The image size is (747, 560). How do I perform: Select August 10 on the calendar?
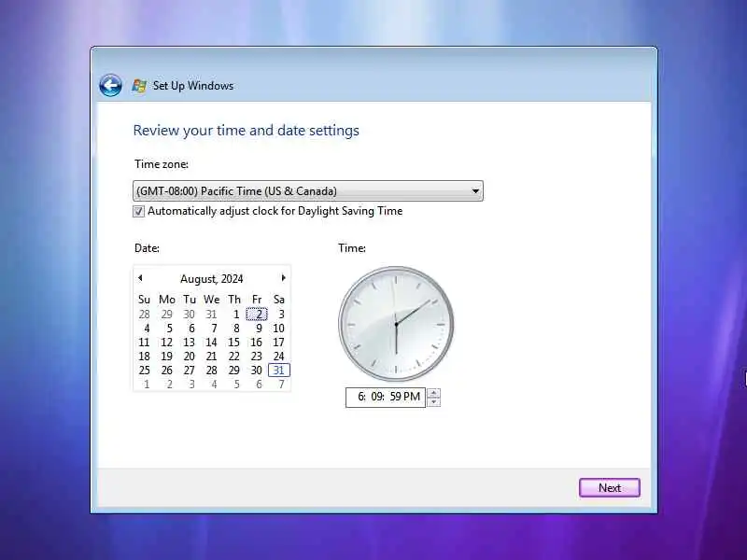[x=278, y=329]
